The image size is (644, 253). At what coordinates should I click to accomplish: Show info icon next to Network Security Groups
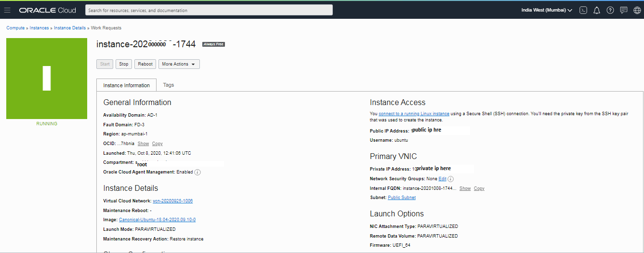tap(450, 179)
